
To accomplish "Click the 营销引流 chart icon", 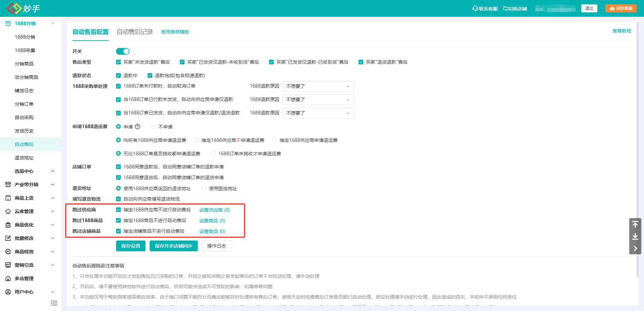I will tap(8, 265).
